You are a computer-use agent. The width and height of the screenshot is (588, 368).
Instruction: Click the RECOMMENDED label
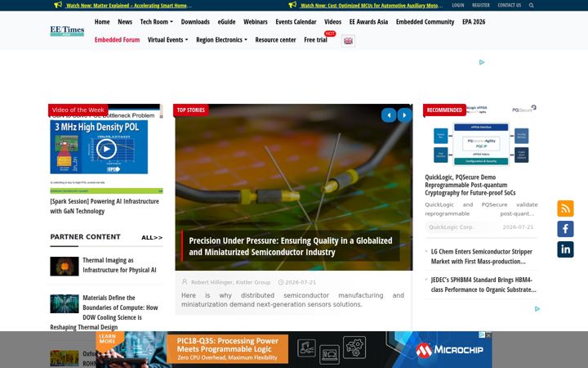pos(444,110)
